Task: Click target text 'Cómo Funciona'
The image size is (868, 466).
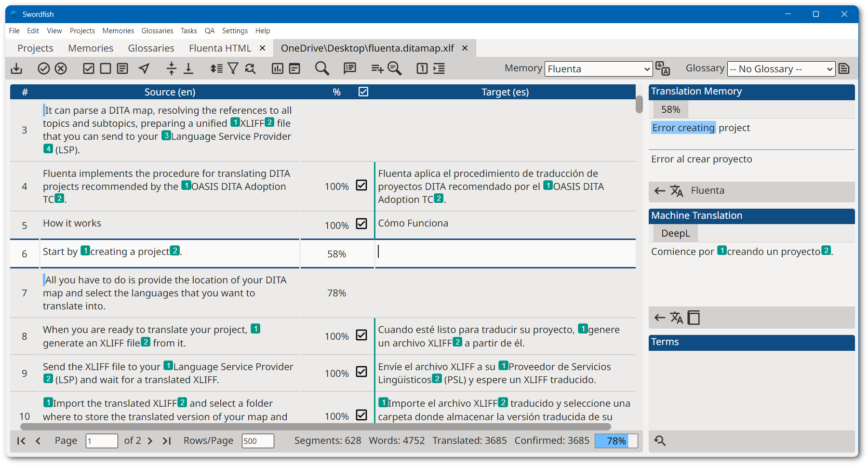Action: coord(413,223)
